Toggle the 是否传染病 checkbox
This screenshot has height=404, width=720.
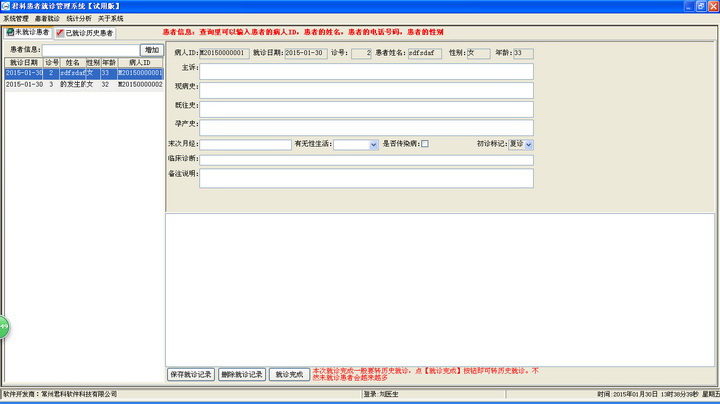point(425,144)
